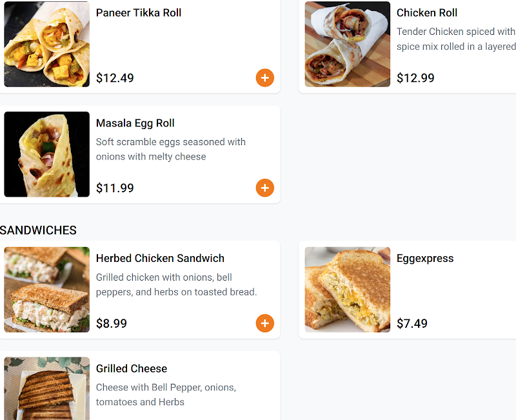The height and width of the screenshot is (420, 516).
Task: Select the Chicken Roll item name
Action: coord(427,13)
